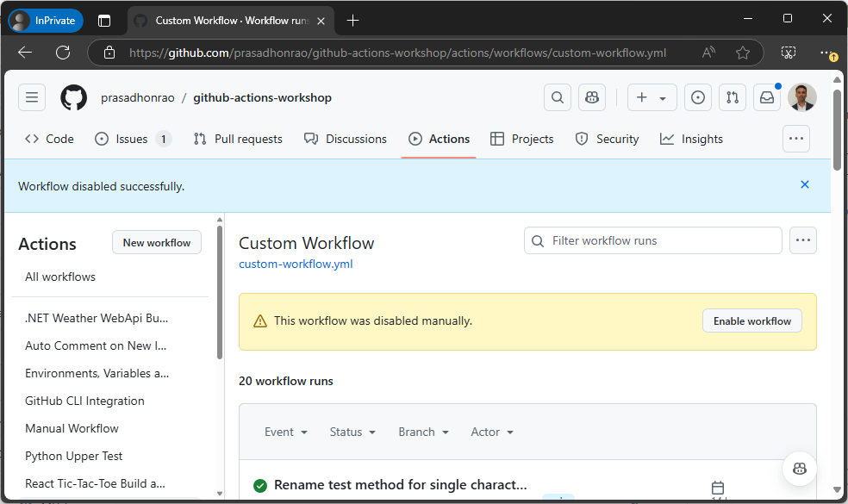Open Auto Comment on New workflow
Screen dimensions: 848x504
coord(96,345)
